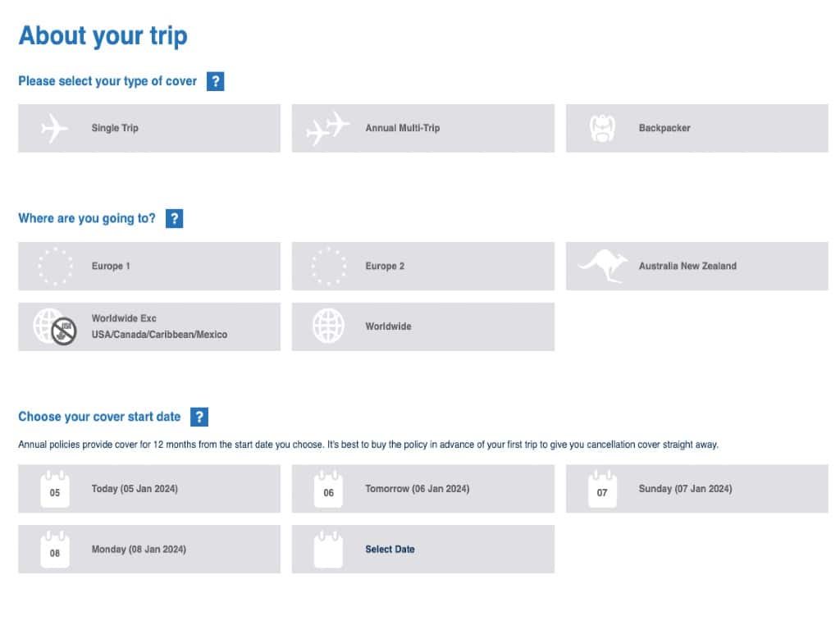Click the Backpacker backpack icon

tap(602, 129)
